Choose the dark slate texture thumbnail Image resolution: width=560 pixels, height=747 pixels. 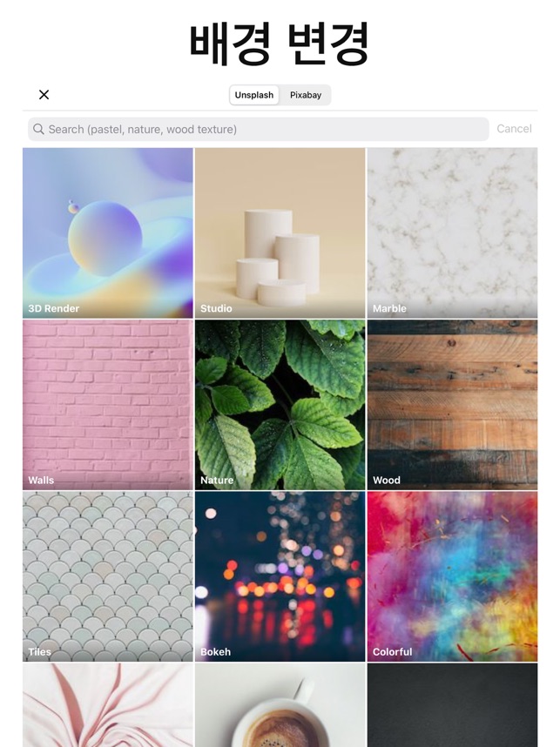[x=452, y=705]
